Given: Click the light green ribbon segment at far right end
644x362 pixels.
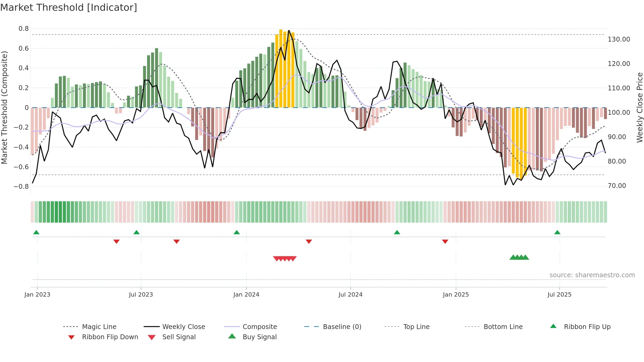Looking at the screenshot, I should pos(605,212).
